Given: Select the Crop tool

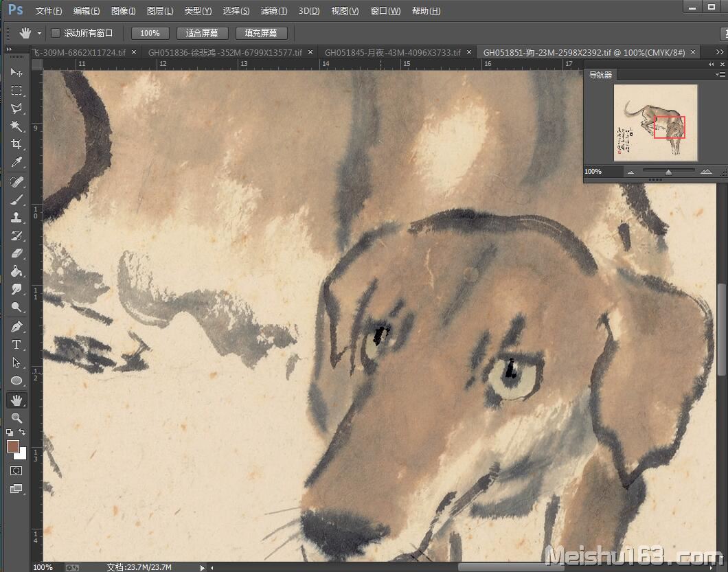Looking at the screenshot, I should click(16, 144).
